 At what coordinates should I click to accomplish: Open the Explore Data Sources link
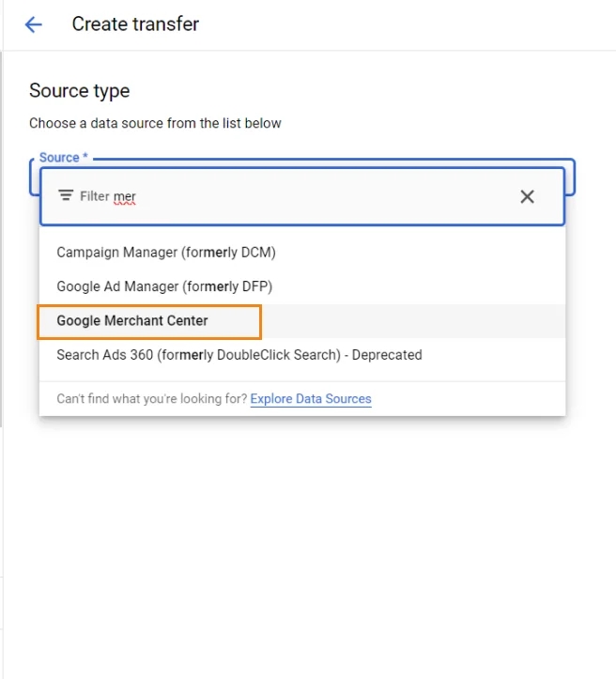coord(311,398)
